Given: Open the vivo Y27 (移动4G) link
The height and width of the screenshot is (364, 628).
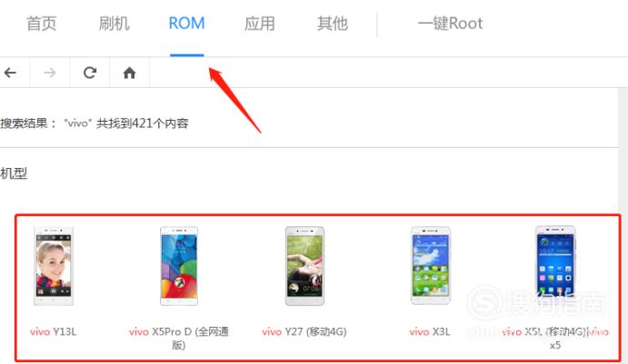Looking at the screenshot, I should pos(304,331).
